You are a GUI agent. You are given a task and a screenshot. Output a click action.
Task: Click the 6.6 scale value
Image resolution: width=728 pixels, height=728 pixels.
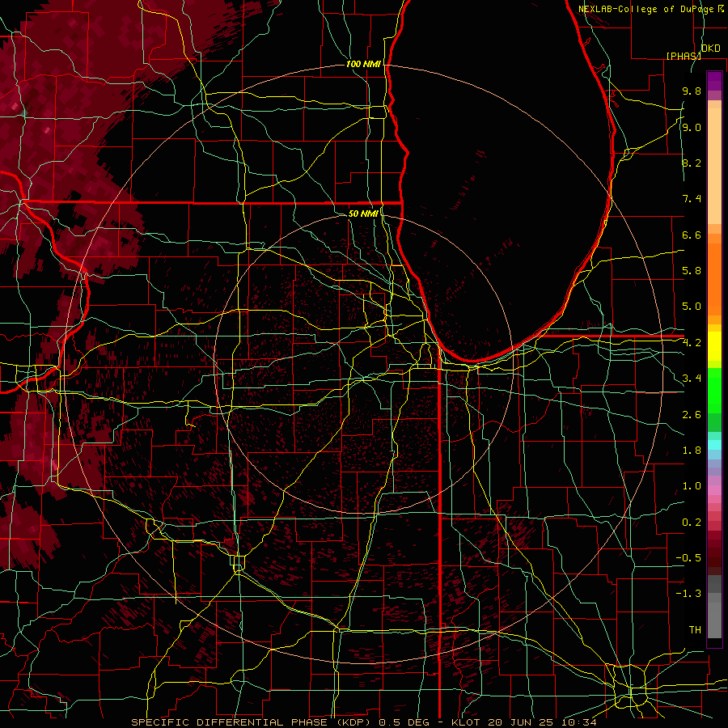point(692,235)
